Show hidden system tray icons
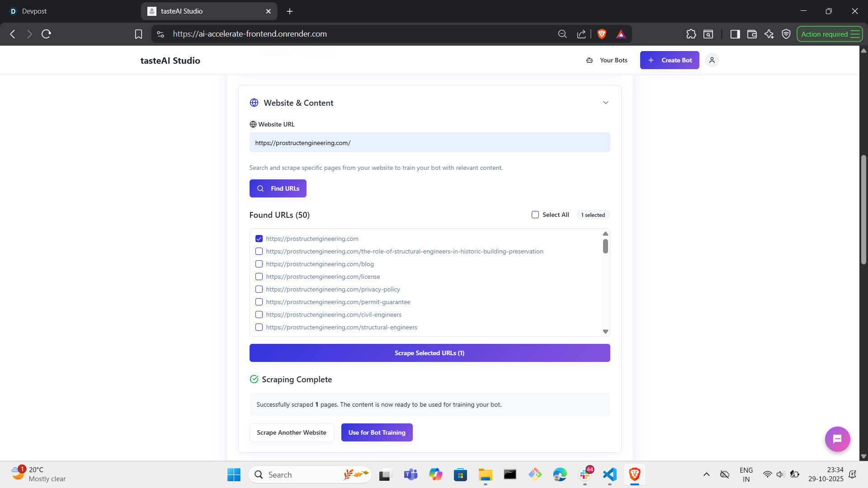Screen dimensions: 868x488 point(706,474)
